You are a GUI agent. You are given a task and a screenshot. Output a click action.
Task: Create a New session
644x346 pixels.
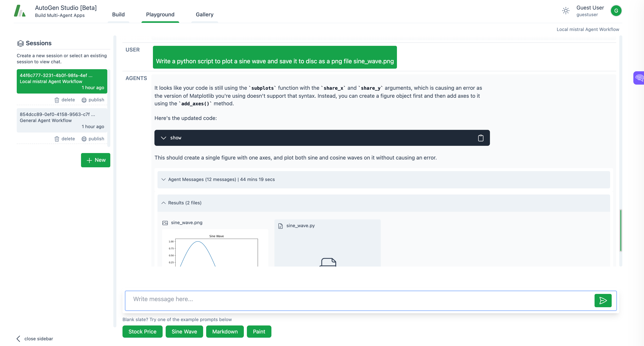pos(95,160)
